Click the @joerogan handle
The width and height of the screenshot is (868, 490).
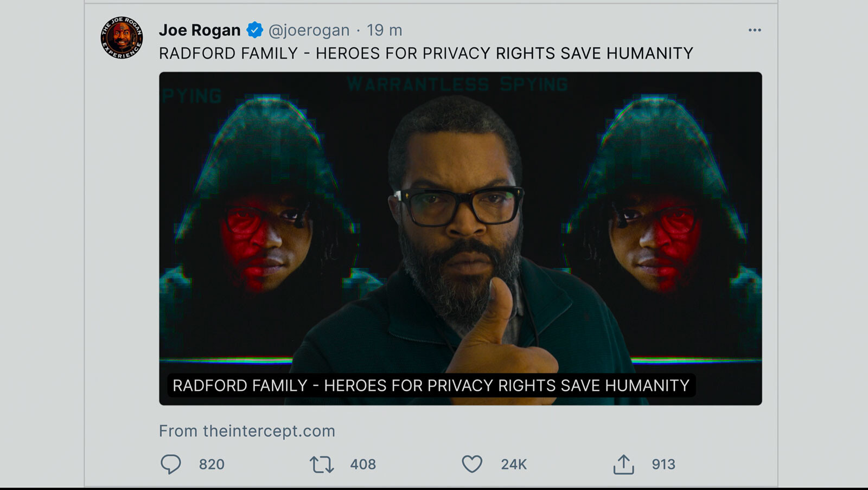(309, 30)
